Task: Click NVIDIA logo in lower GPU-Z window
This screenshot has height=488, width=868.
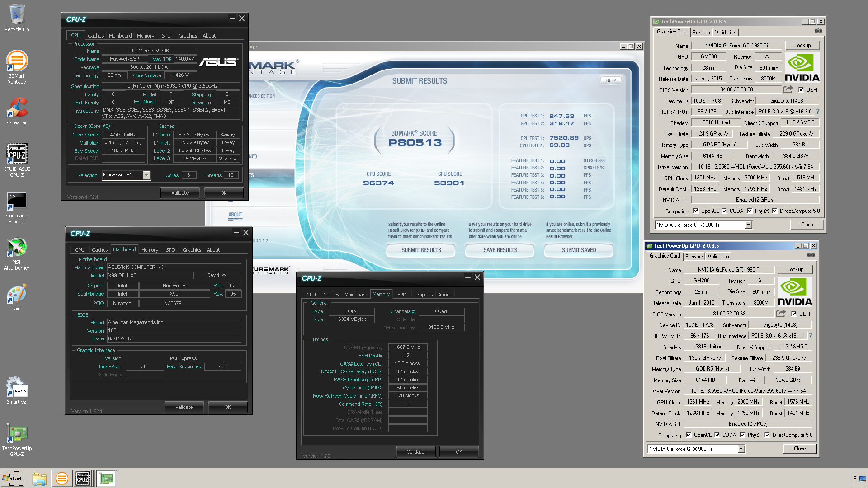Action: point(795,291)
